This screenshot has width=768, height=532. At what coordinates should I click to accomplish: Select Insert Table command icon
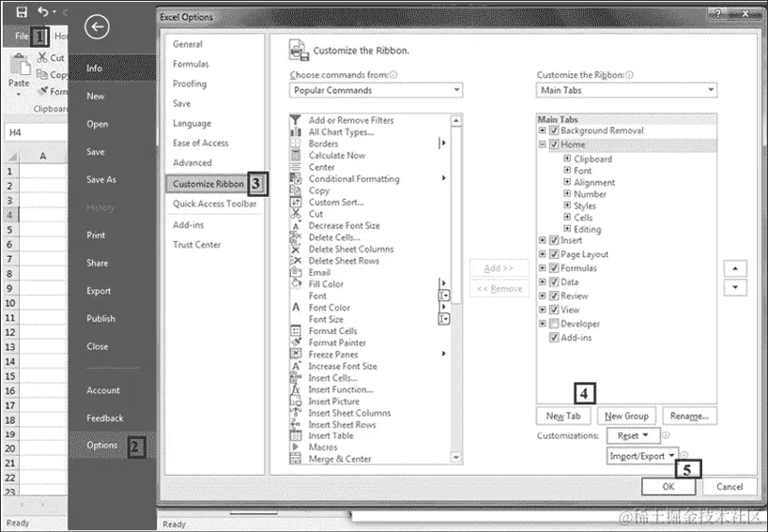(x=296, y=435)
